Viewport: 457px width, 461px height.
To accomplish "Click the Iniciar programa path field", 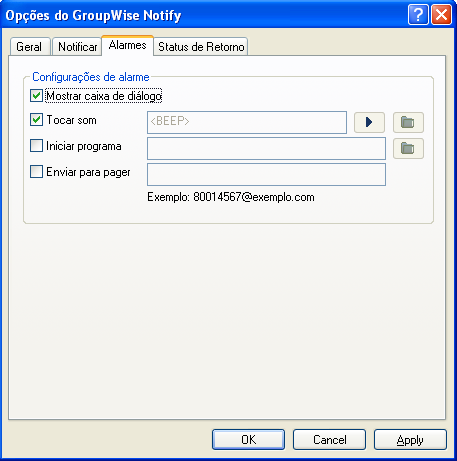I will [266, 148].
